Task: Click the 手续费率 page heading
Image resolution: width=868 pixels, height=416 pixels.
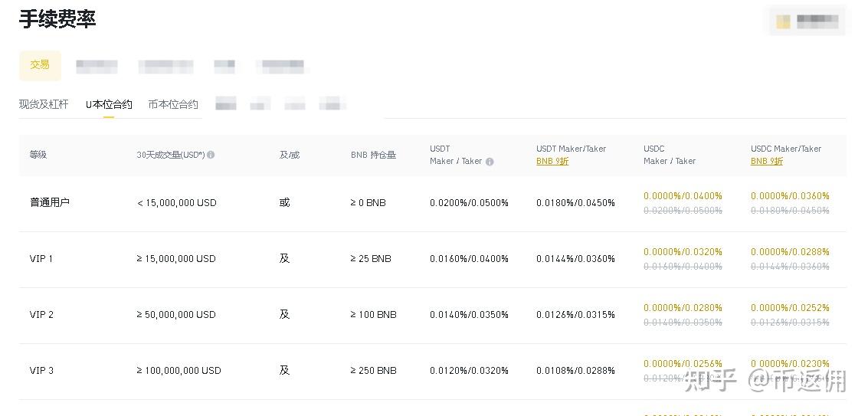Action: (57, 19)
